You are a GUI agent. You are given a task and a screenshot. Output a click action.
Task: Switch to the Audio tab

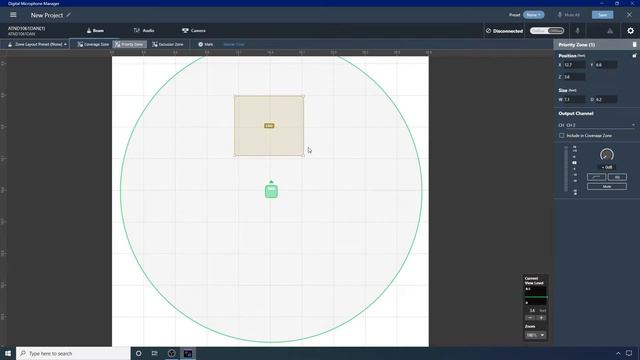point(144,31)
